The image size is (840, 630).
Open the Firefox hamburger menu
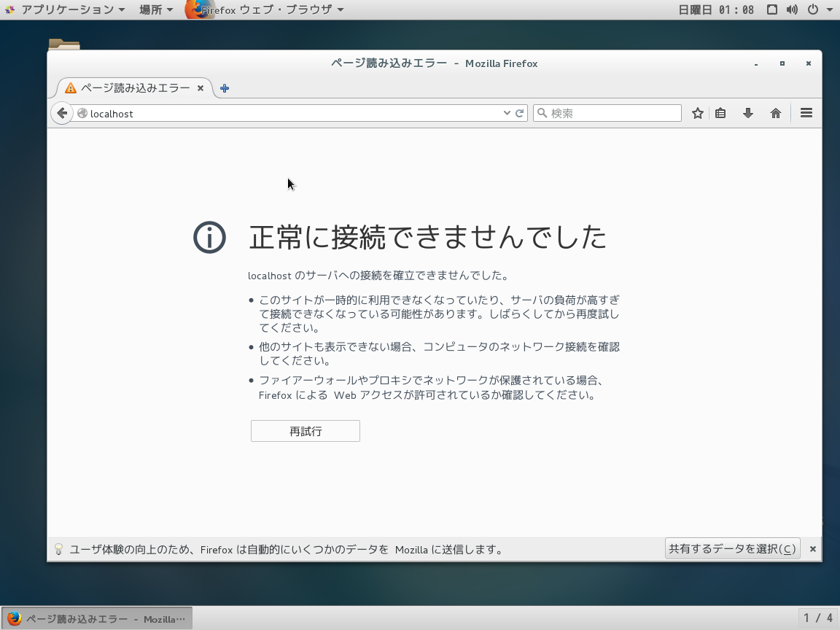[x=806, y=113]
